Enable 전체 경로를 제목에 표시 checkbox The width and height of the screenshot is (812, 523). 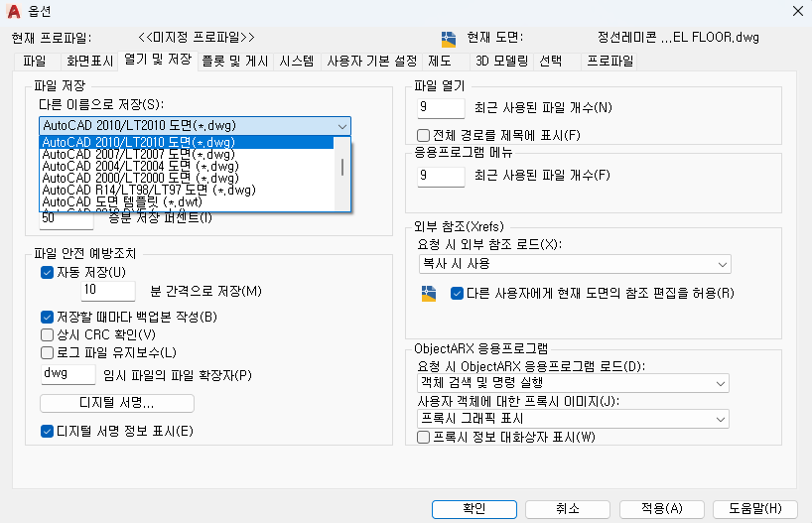tap(423, 136)
